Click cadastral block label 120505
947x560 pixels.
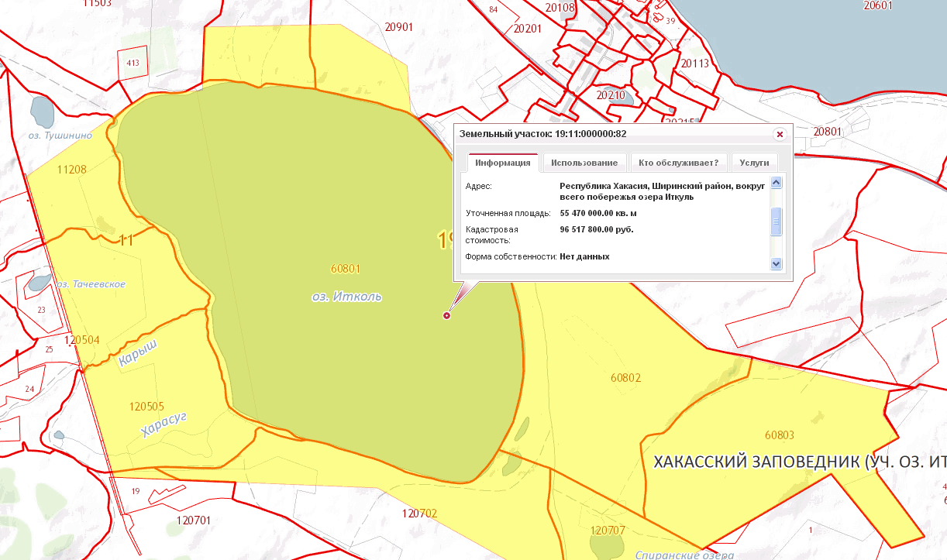tap(146, 406)
